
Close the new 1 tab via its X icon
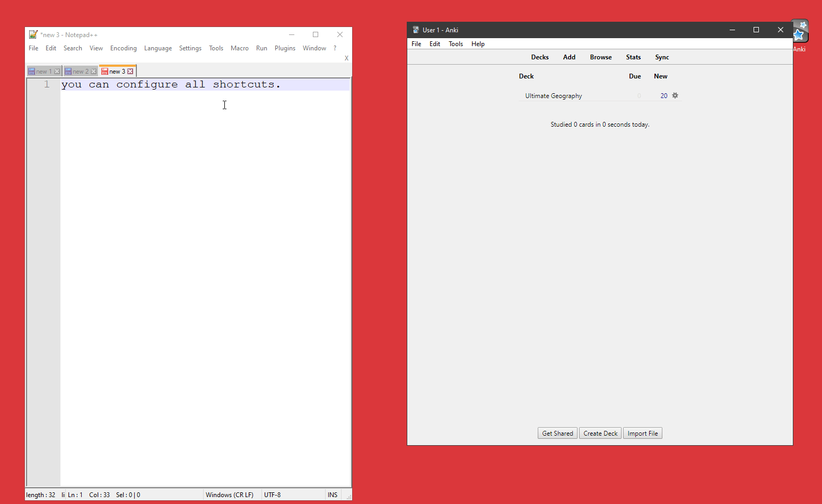(57, 72)
